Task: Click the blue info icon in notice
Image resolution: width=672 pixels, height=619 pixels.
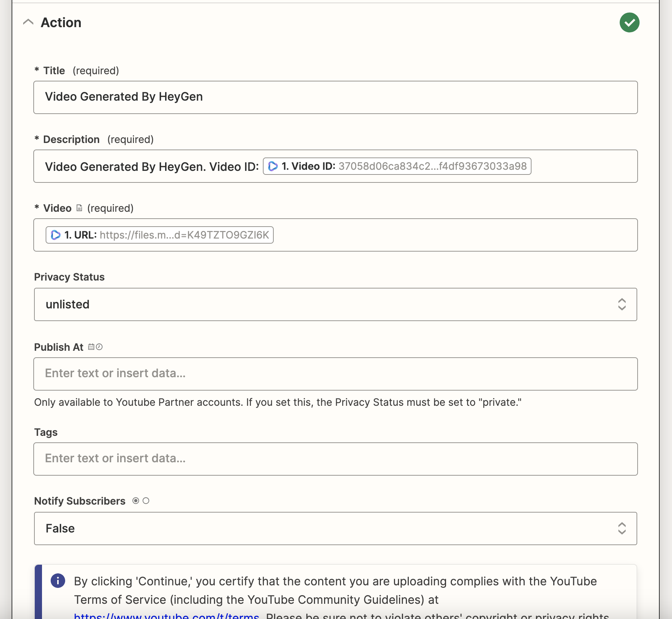Action: pyautogui.click(x=58, y=581)
